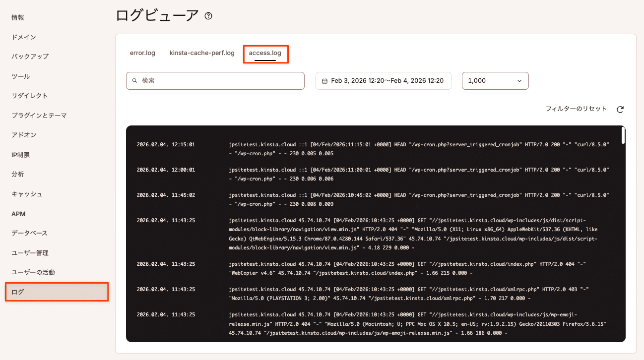Click the calendar icon in the date range field
The width and height of the screenshot is (644, 360).
[x=325, y=80]
